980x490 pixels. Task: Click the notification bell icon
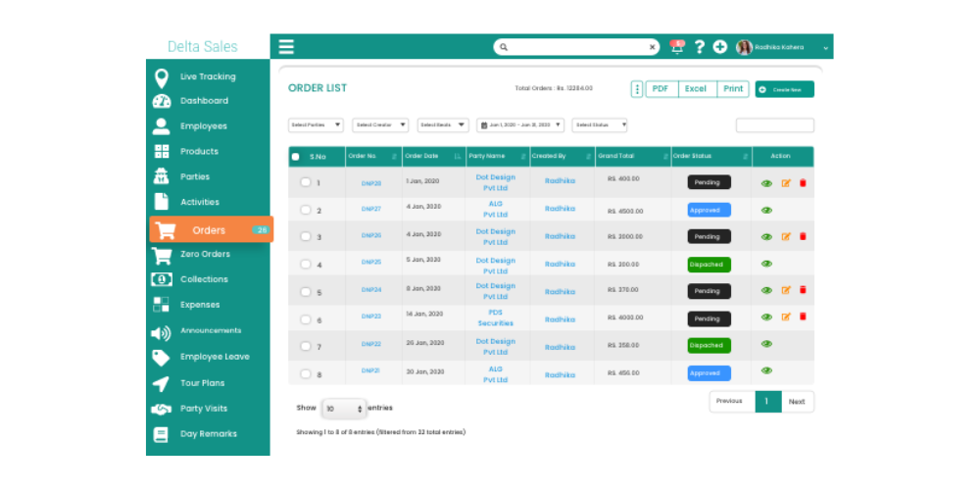click(677, 47)
